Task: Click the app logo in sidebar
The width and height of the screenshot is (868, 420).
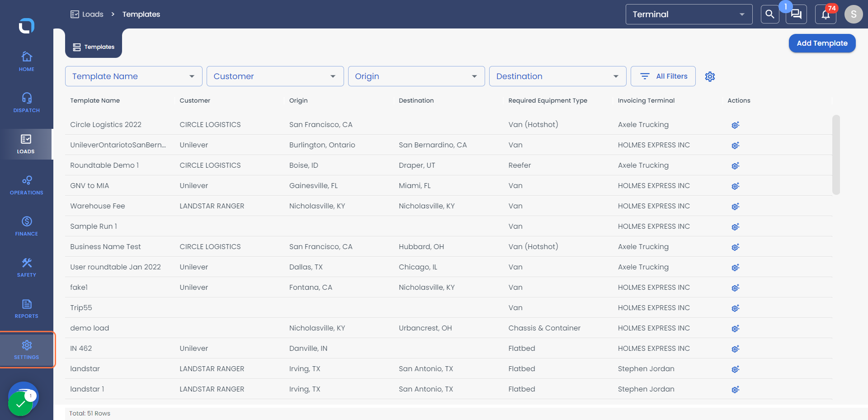Action: [x=27, y=26]
